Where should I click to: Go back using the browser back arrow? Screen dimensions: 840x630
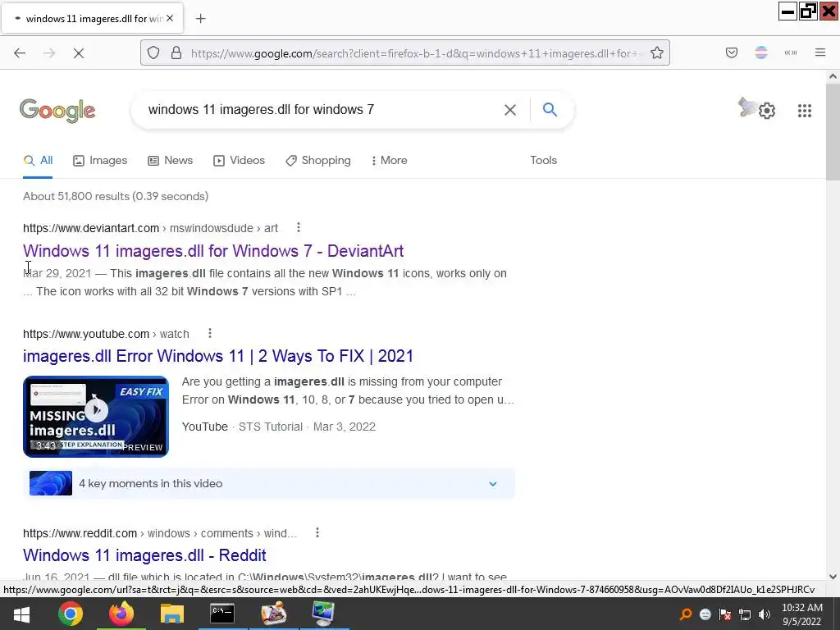20,53
